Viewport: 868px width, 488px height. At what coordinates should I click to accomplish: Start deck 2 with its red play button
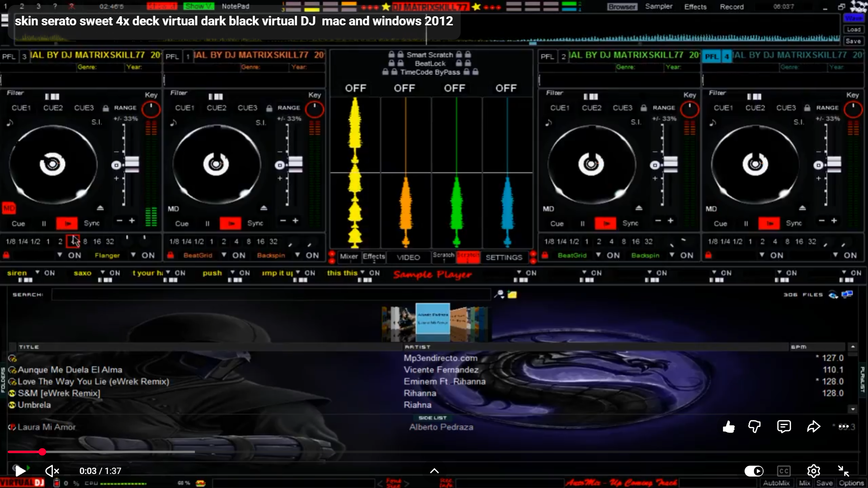pyautogui.click(x=605, y=223)
